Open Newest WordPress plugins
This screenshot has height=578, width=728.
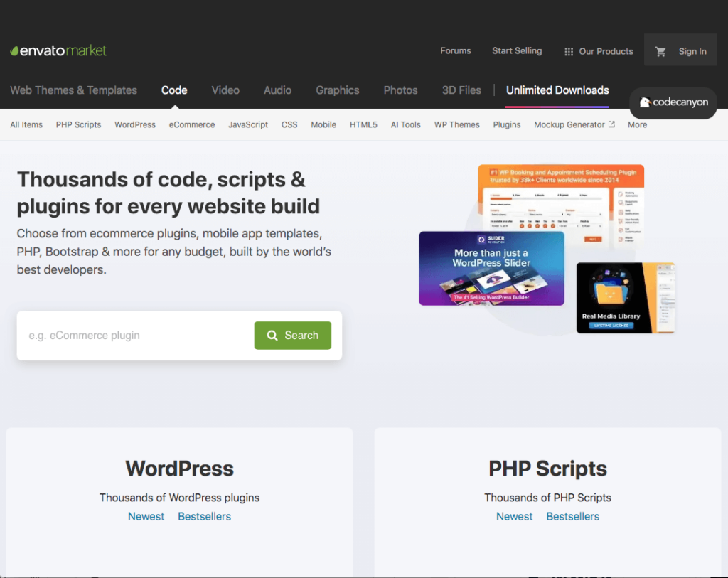[146, 516]
